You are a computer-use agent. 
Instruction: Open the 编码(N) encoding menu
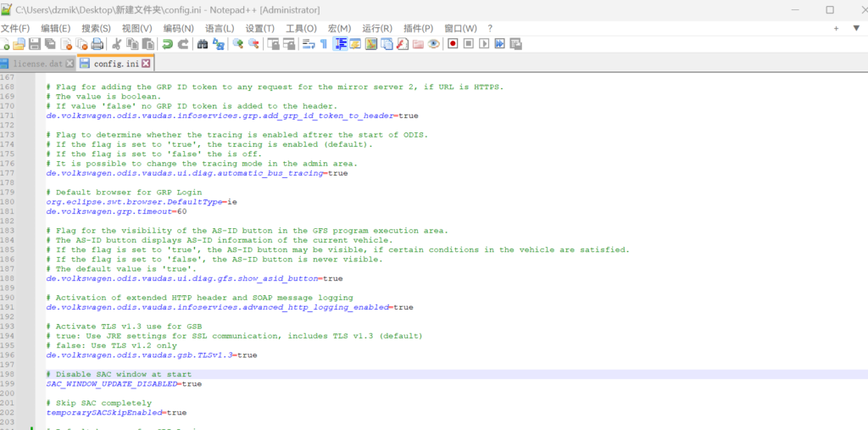coord(178,29)
